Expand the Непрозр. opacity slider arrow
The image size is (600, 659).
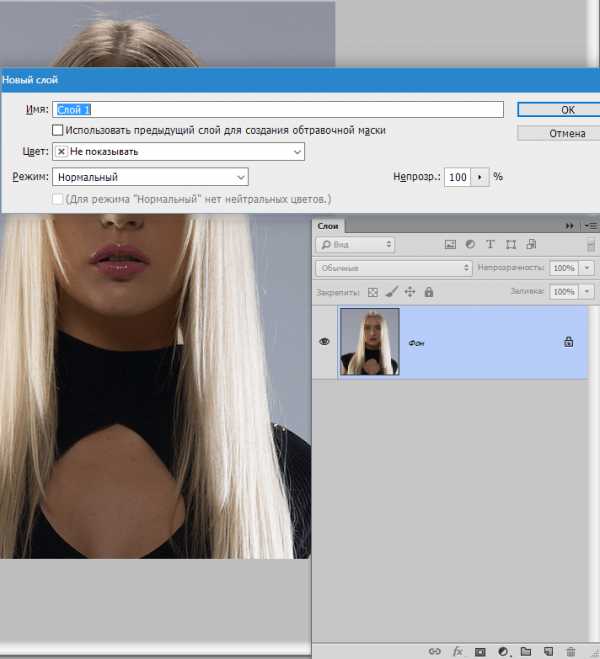point(479,177)
